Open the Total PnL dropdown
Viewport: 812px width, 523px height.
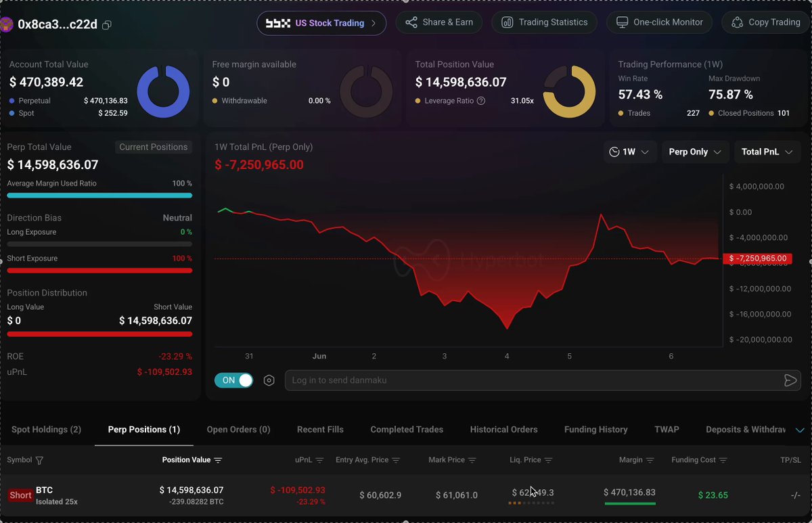767,152
